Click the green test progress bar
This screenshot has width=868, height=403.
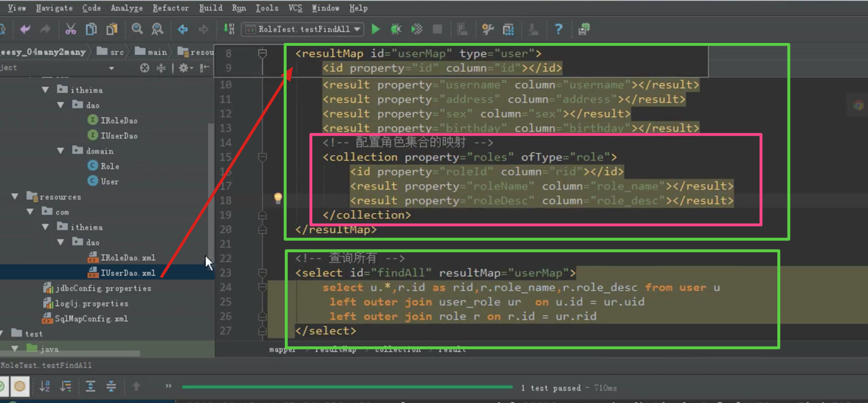347,387
